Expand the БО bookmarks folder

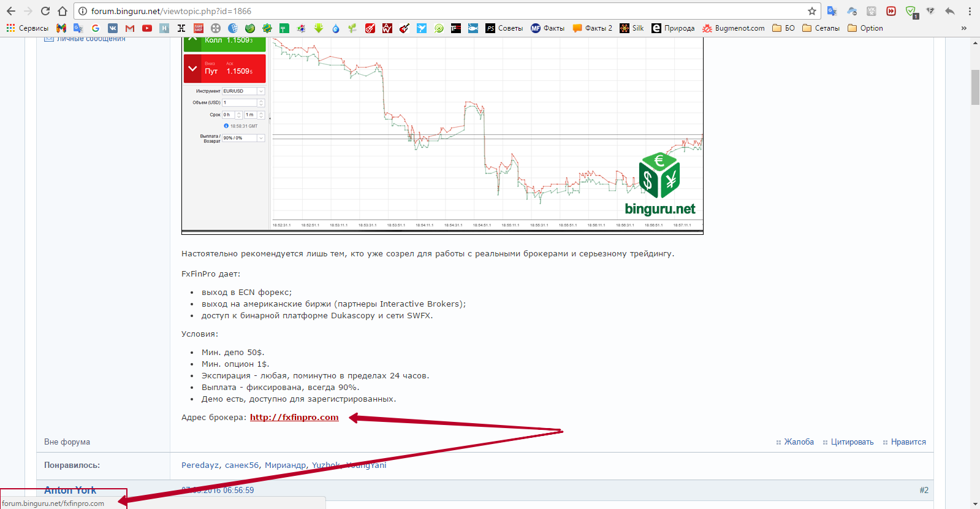tap(784, 28)
